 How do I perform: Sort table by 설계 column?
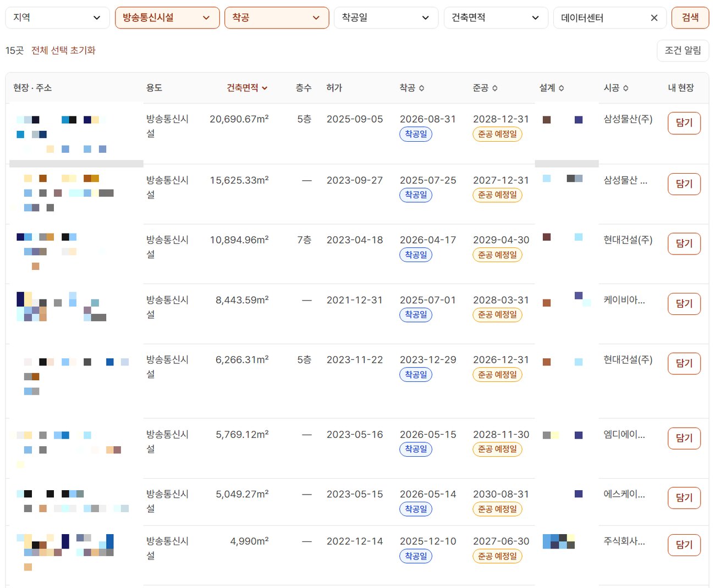[x=552, y=88]
